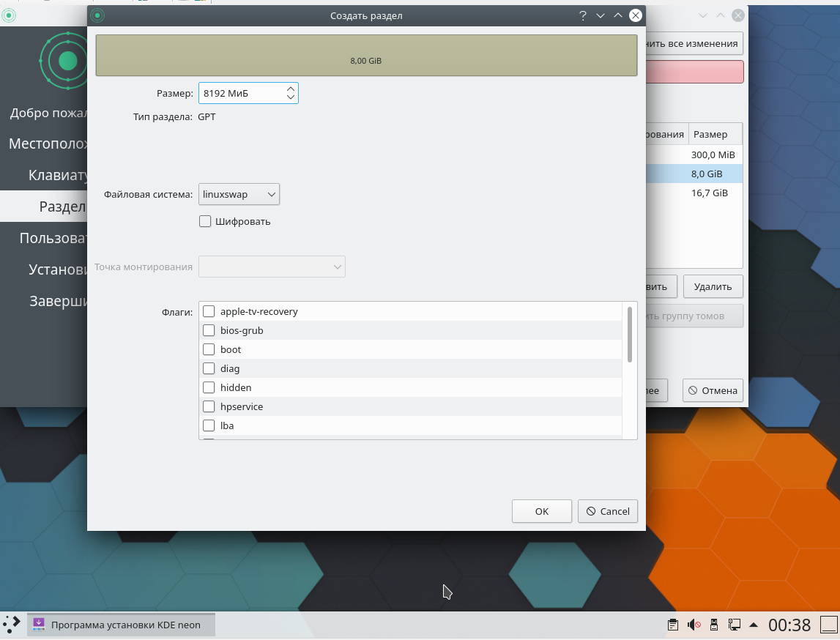Screen dimensions: 840x640
Task: Enable the Шифровать checkbox
Action: pyautogui.click(x=205, y=221)
